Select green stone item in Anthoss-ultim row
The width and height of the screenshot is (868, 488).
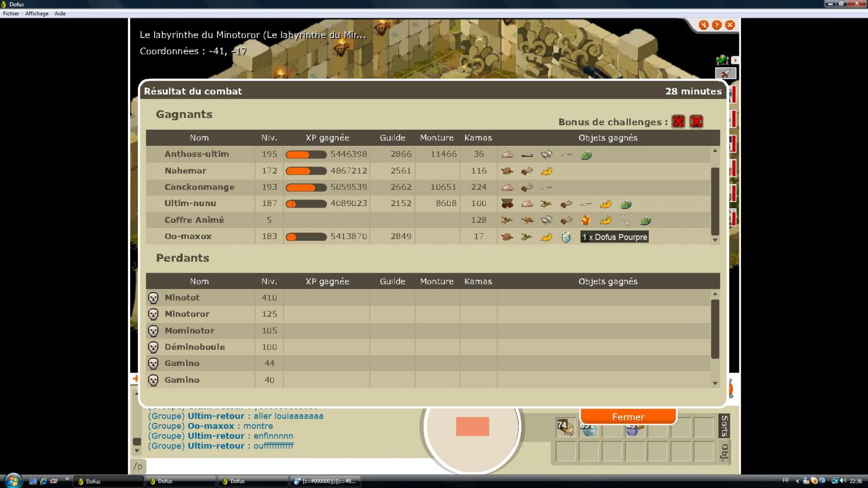586,155
